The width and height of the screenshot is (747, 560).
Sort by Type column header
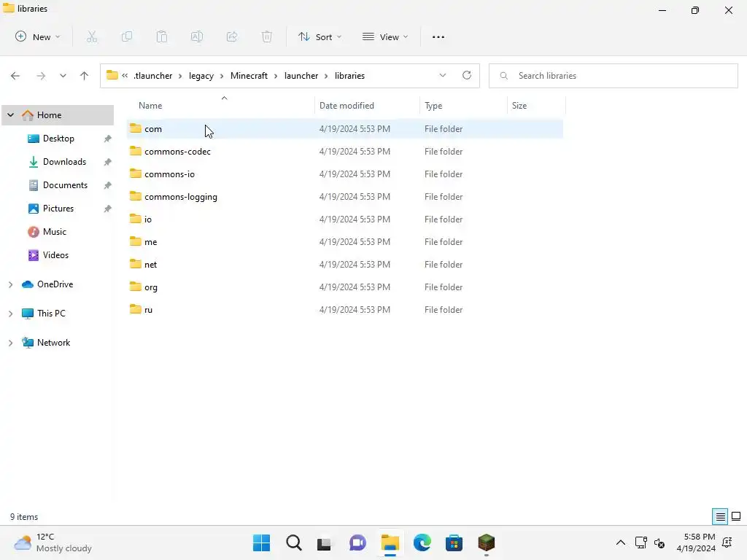[x=463, y=105]
